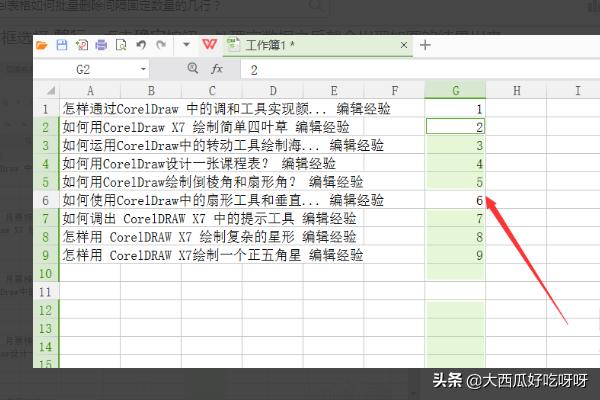Click the WPS logo icon
The image size is (600, 400).
(x=210, y=44)
